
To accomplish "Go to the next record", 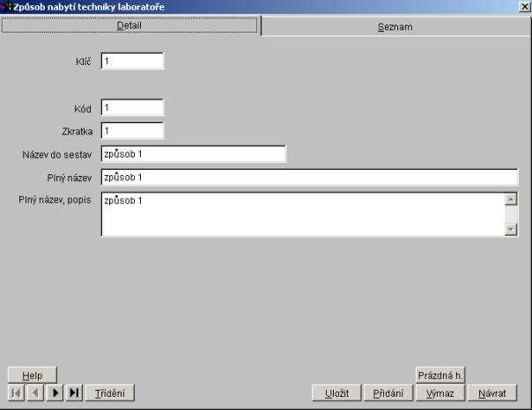I will pyautogui.click(x=55, y=393).
